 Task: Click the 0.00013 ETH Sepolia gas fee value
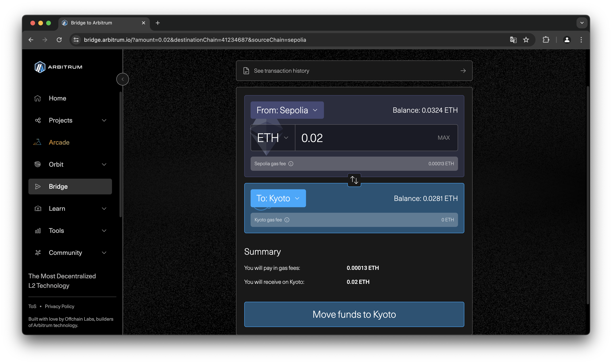coord(441,164)
